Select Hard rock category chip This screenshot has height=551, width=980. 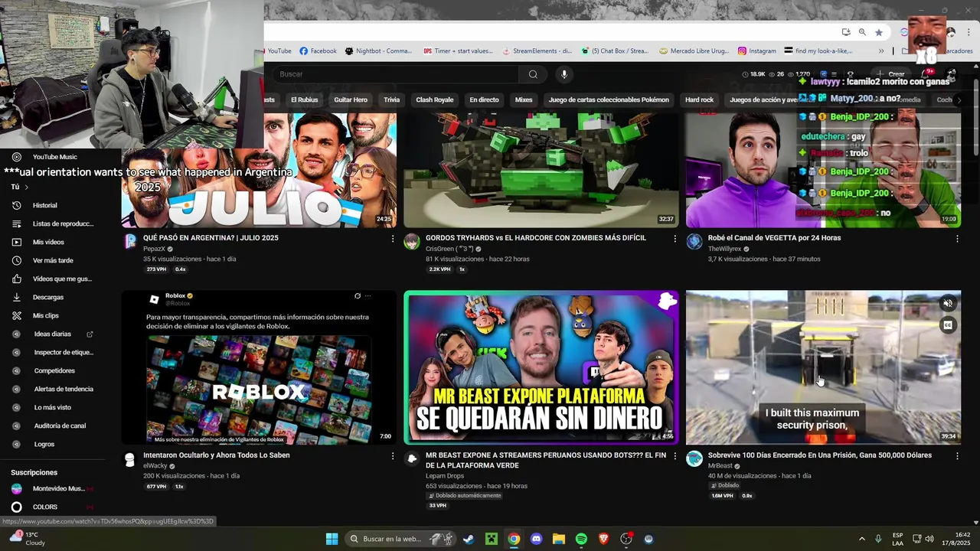tap(699, 100)
